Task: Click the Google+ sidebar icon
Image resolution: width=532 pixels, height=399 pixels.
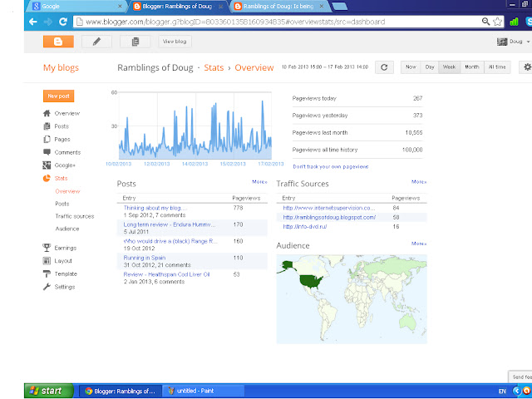Action: [x=47, y=165]
